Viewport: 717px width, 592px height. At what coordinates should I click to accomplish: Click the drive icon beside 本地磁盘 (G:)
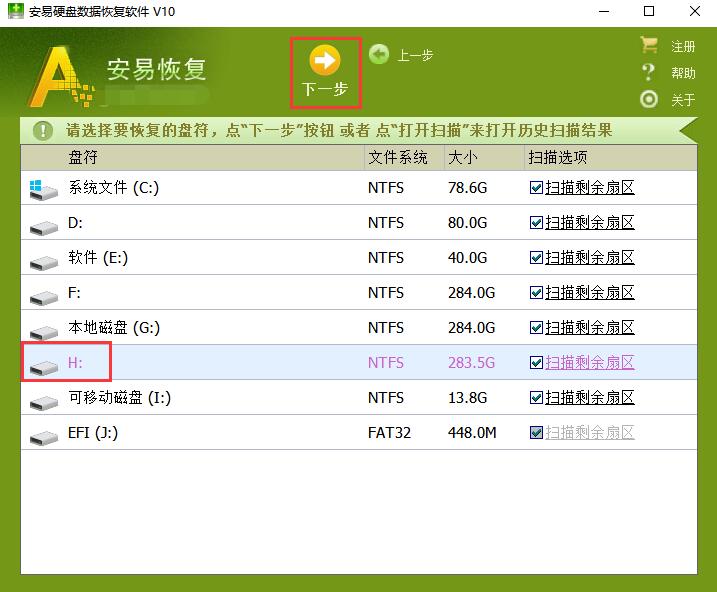(x=44, y=332)
